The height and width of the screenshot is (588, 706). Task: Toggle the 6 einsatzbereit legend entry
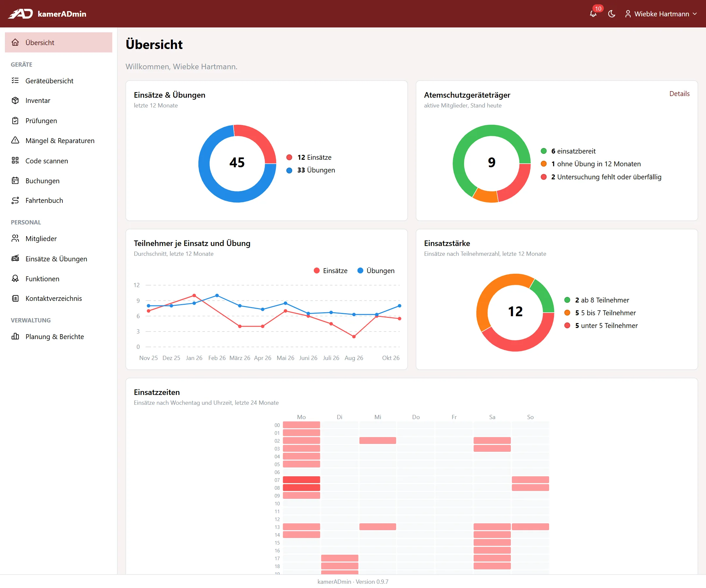[568, 151]
